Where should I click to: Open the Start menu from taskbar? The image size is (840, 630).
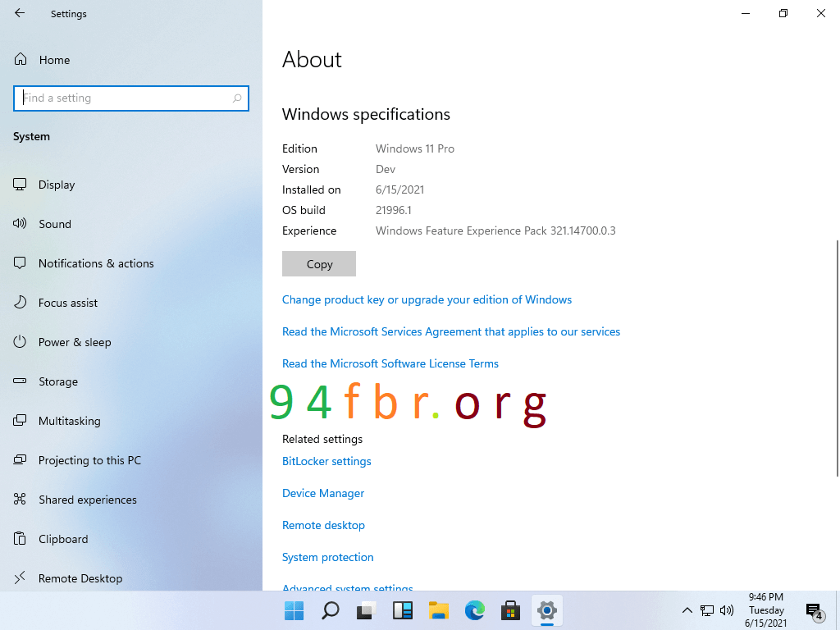point(294,610)
